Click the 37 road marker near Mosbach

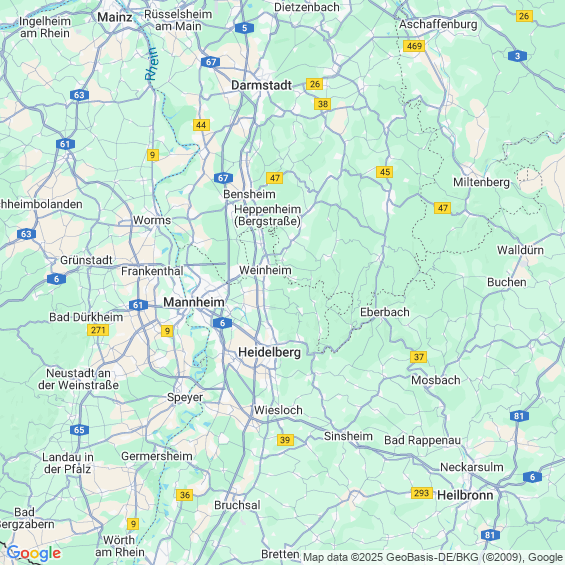418,357
